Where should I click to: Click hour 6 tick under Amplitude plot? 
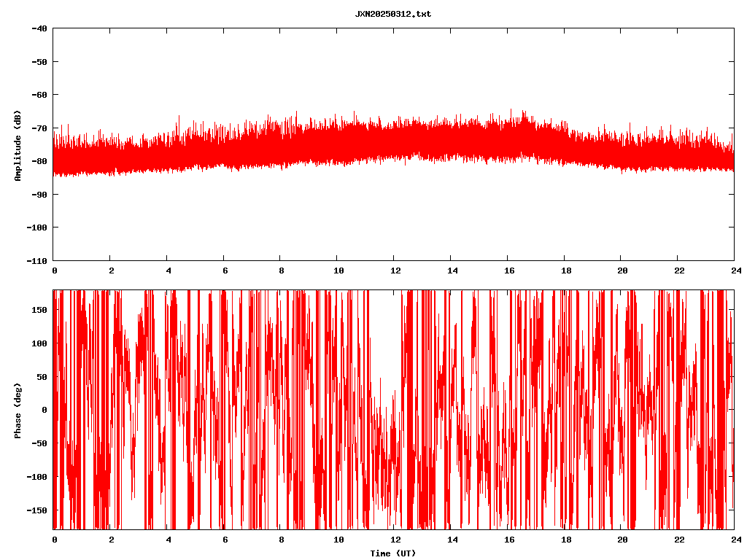(x=225, y=271)
